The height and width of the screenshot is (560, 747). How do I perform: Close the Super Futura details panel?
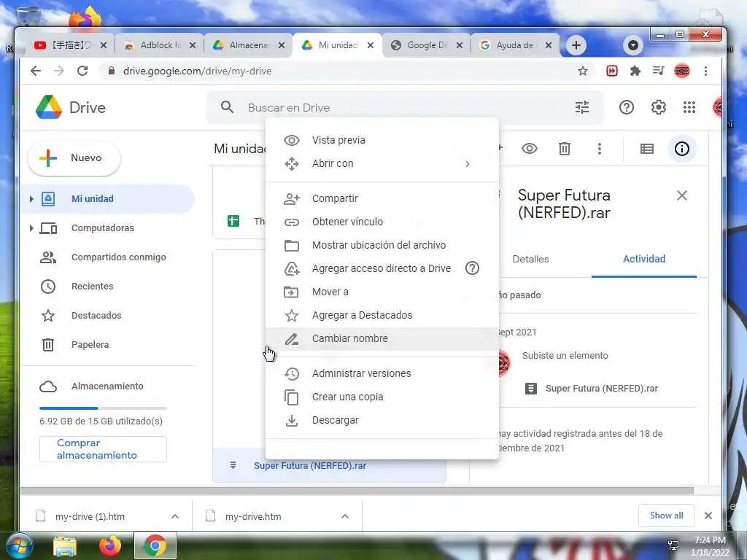(682, 195)
